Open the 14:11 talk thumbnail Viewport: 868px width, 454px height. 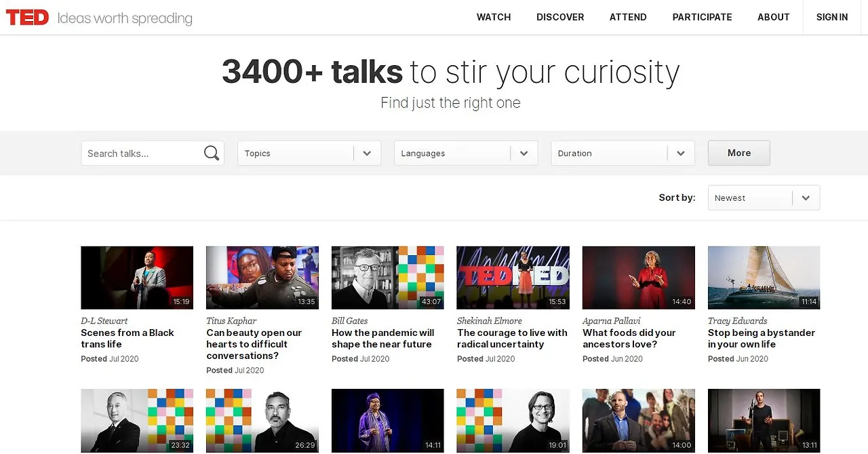(x=388, y=421)
